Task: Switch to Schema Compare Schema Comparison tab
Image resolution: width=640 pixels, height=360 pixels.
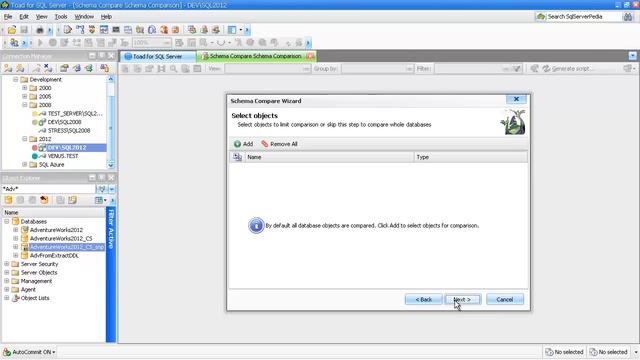Action: [x=256, y=56]
